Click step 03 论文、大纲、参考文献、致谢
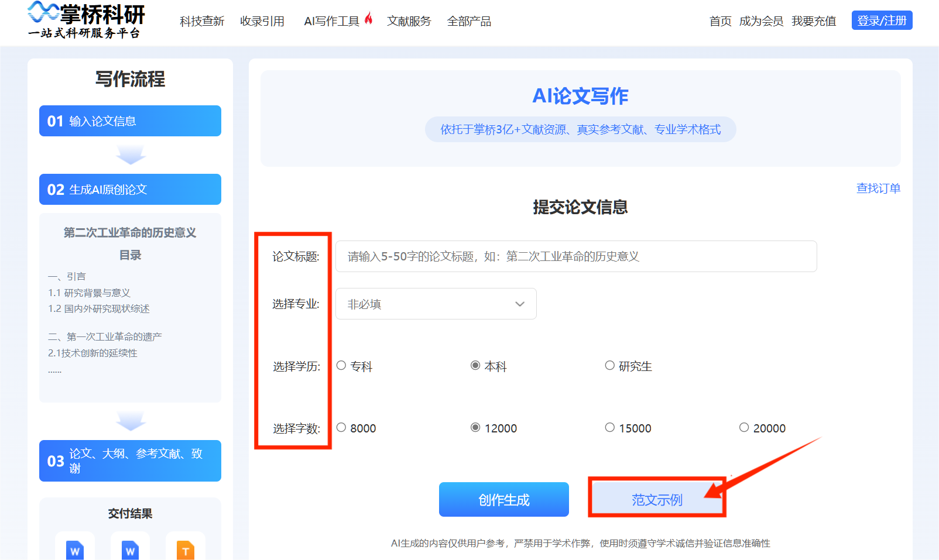This screenshot has height=560, width=939. [x=130, y=461]
